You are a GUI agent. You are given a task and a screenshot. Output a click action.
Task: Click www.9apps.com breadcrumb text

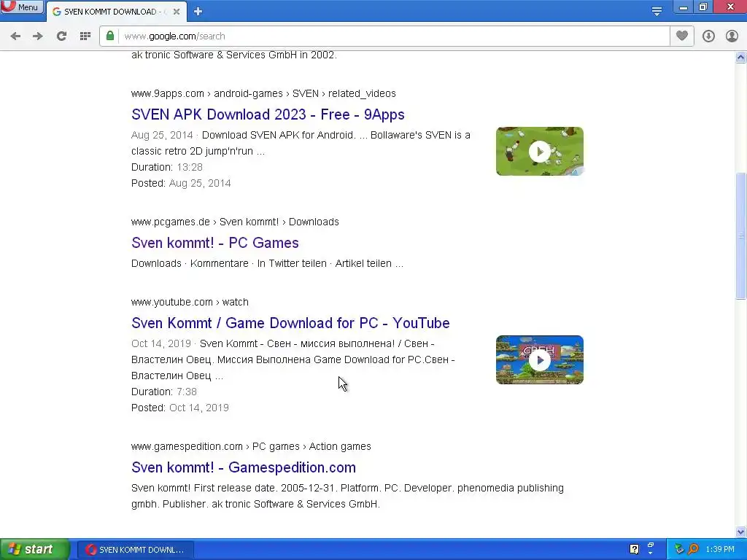[167, 94]
